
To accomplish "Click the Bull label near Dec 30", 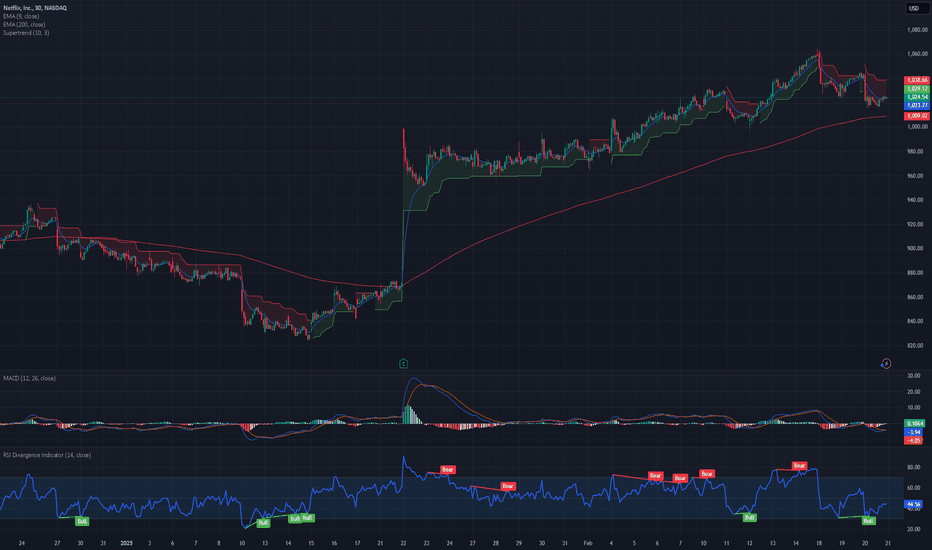I will click(x=82, y=521).
